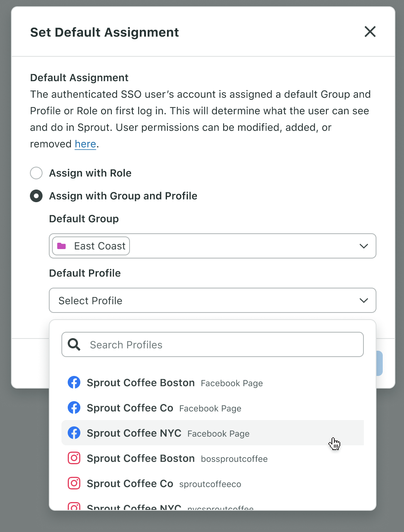This screenshot has height=532, width=404.
Task: Click the Facebook icon beside Sprout Coffee Boston
Action: pos(74,382)
